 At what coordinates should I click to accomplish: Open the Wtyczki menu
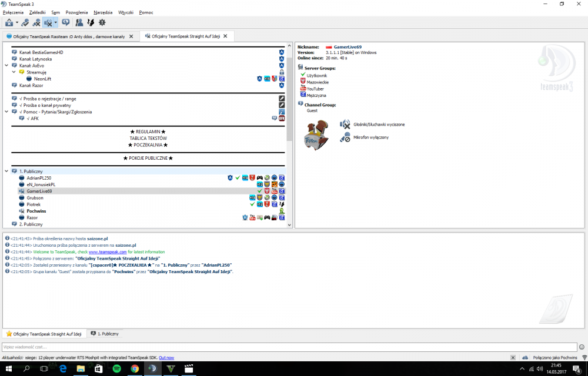coord(126,12)
